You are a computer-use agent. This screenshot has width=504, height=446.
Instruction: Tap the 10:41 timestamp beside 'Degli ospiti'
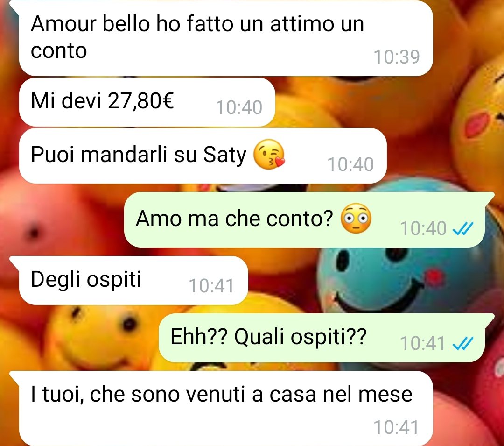[211, 285]
